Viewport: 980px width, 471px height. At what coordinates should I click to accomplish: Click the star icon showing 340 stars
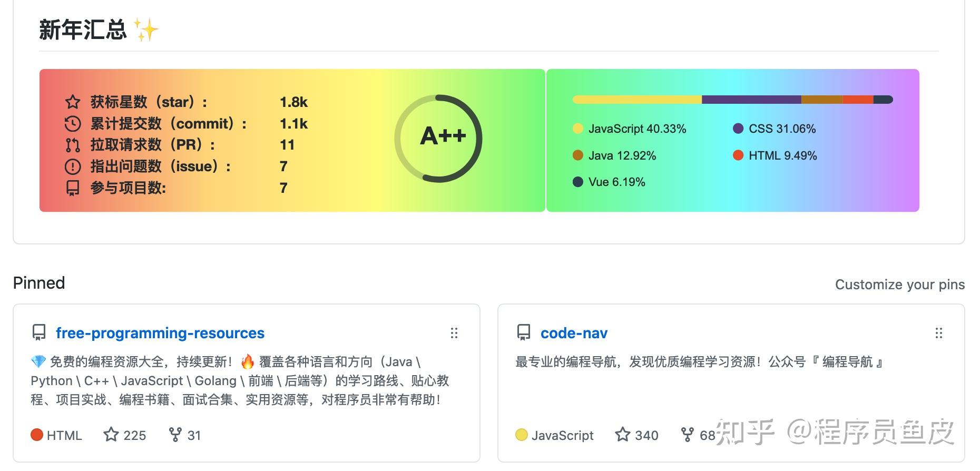point(623,435)
